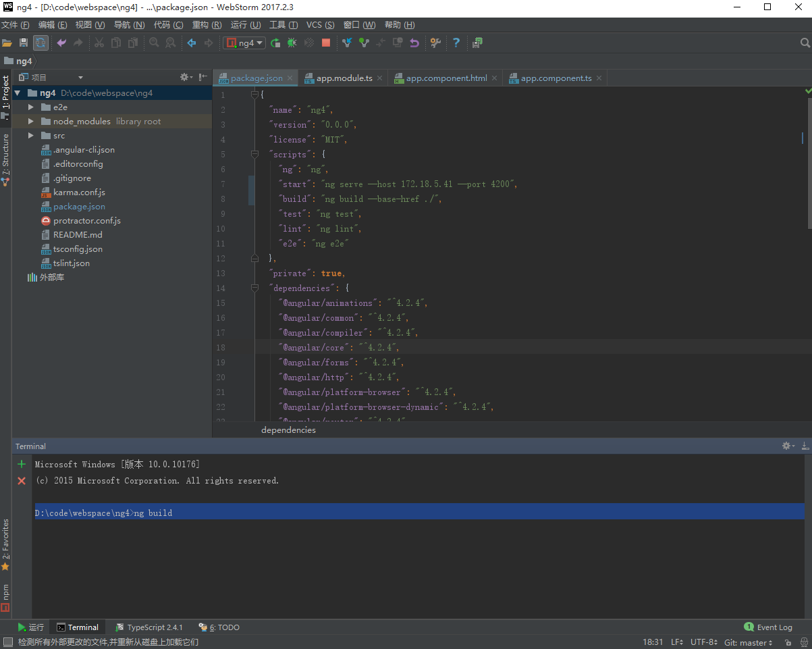Open the 代码 (C) menu

tap(169, 25)
